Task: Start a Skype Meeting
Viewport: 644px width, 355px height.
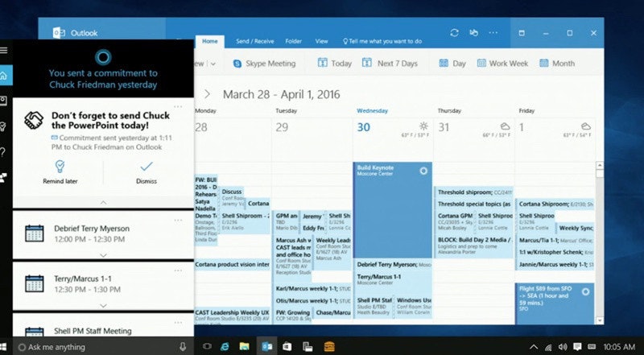Action: pos(264,64)
